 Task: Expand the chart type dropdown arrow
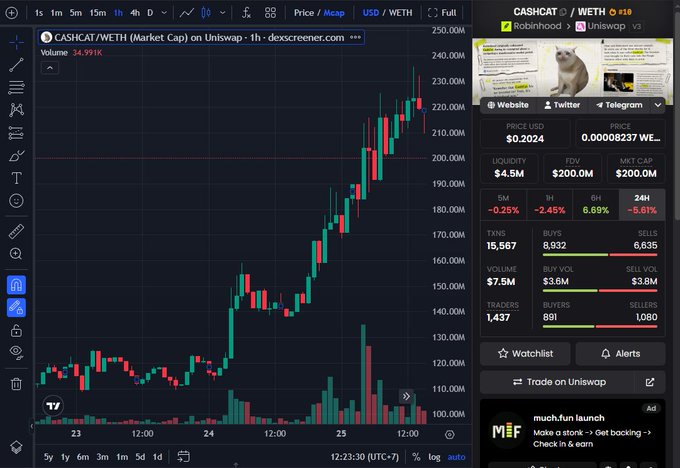click(x=222, y=13)
